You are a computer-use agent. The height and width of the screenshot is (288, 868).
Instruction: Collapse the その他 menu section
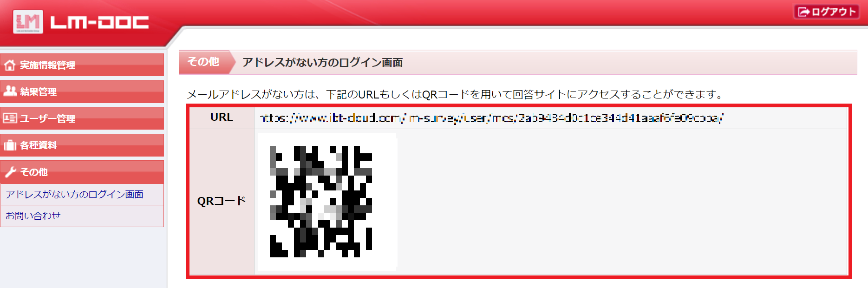pyautogui.click(x=82, y=172)
